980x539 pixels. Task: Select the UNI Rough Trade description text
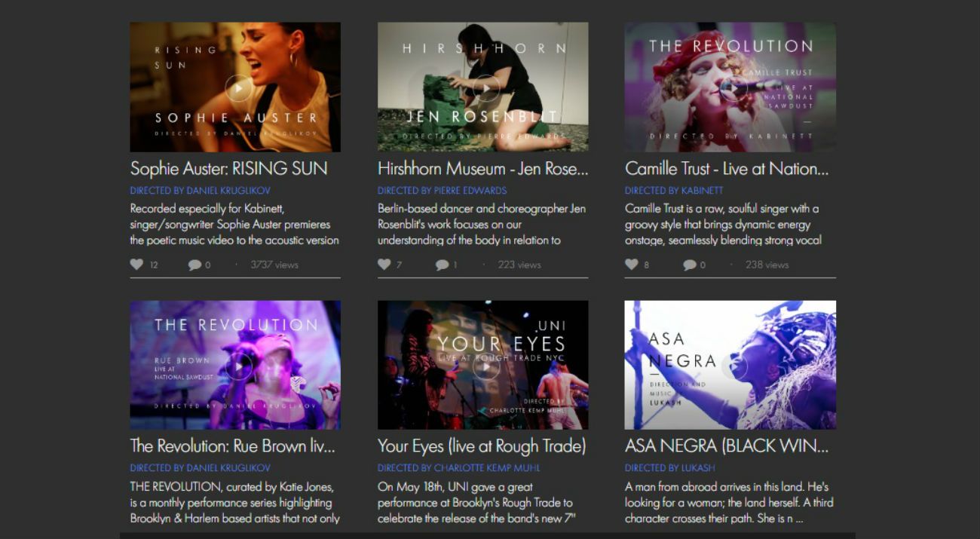[x=476, y=502]
